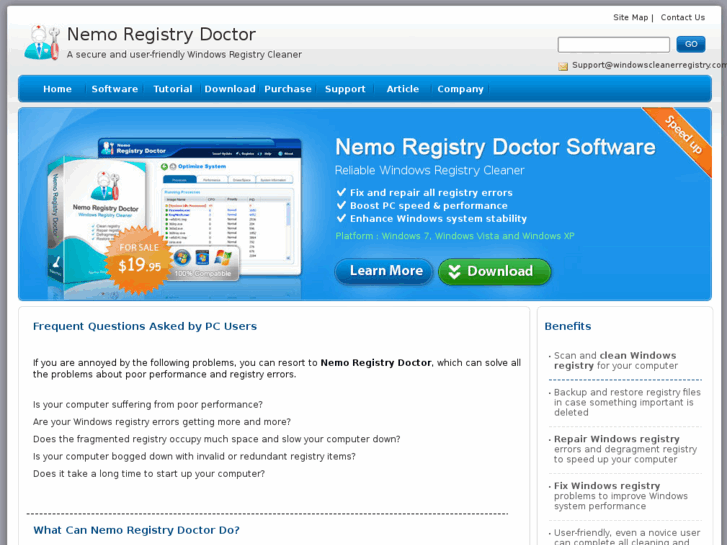Open the Support menu item
The height and width of the screenshot is (545, 727).
click(x=345, y=89)
